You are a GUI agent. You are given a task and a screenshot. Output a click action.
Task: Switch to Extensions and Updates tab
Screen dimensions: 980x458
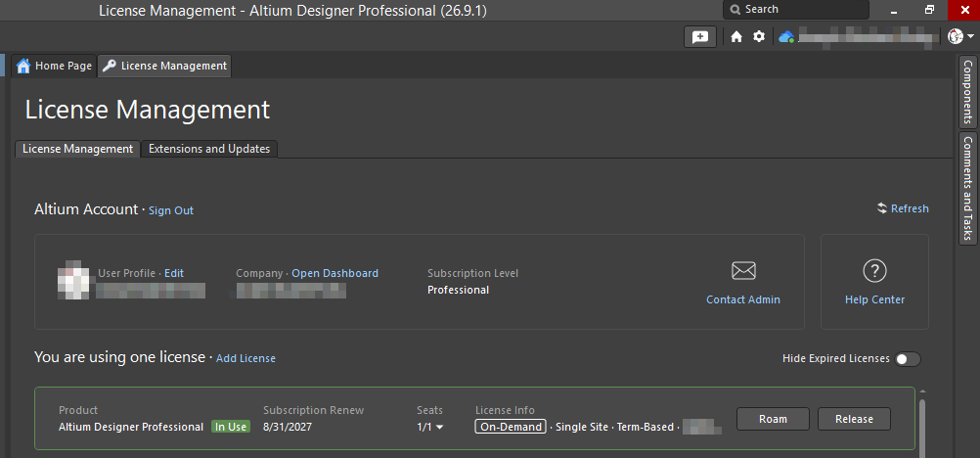click(208, 149)
